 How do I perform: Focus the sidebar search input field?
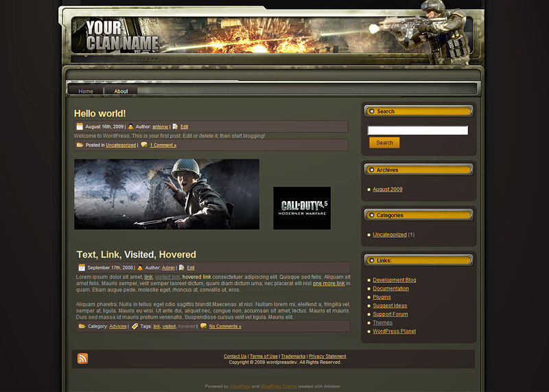(418, 130)
